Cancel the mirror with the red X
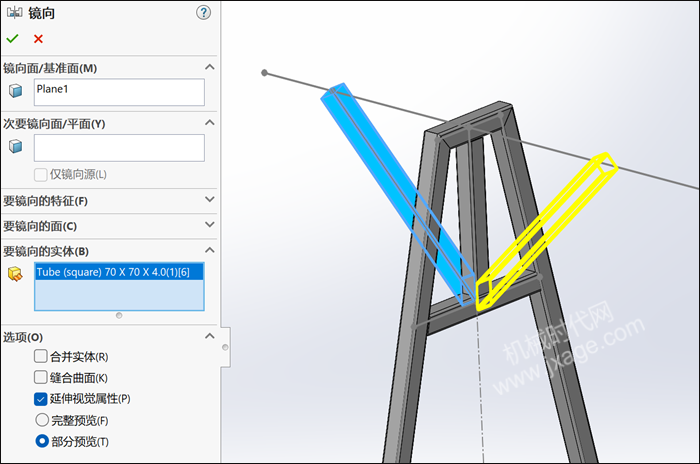The width and height of the screenshot is (700, 464). tap(38, 39)
